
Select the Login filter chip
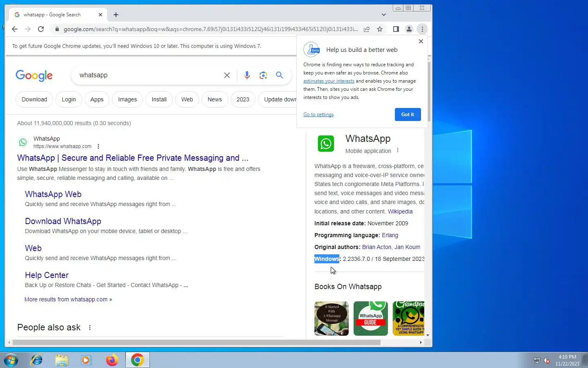tap(69, 99)
